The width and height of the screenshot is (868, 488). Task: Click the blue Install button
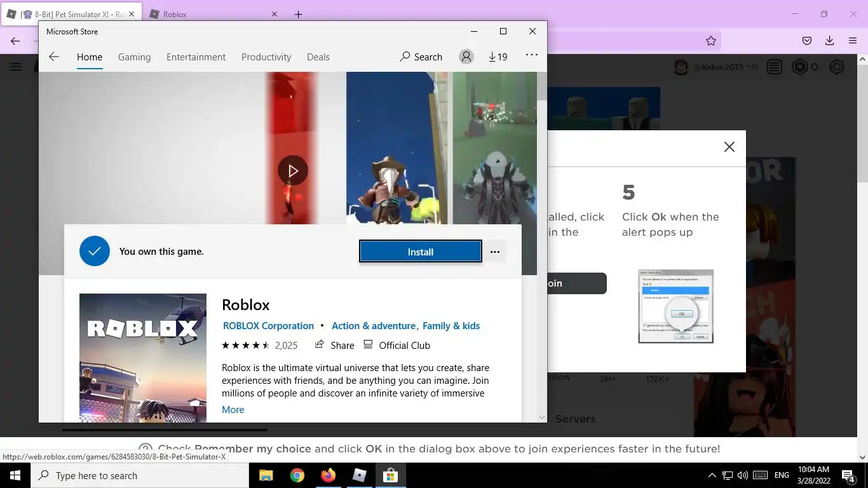coord(420,252)
